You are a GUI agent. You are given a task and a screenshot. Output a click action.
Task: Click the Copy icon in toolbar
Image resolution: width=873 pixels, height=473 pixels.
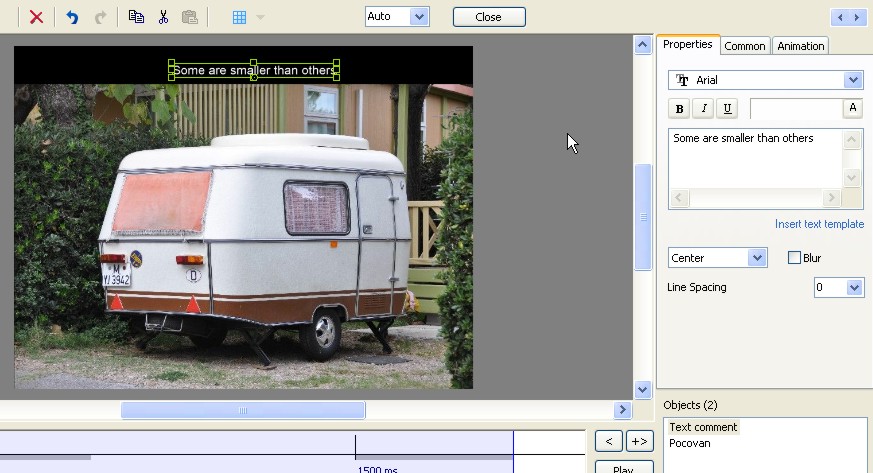point(136,17)
